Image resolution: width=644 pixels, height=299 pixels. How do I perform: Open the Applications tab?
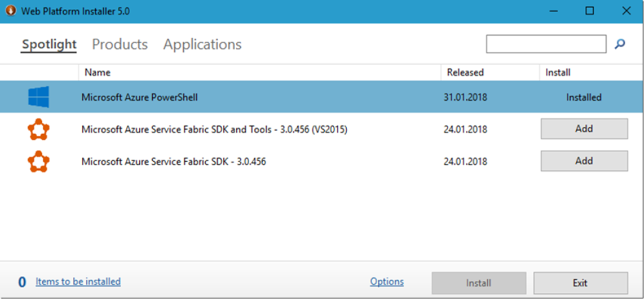pyautogui.click(x=202, y=45)
